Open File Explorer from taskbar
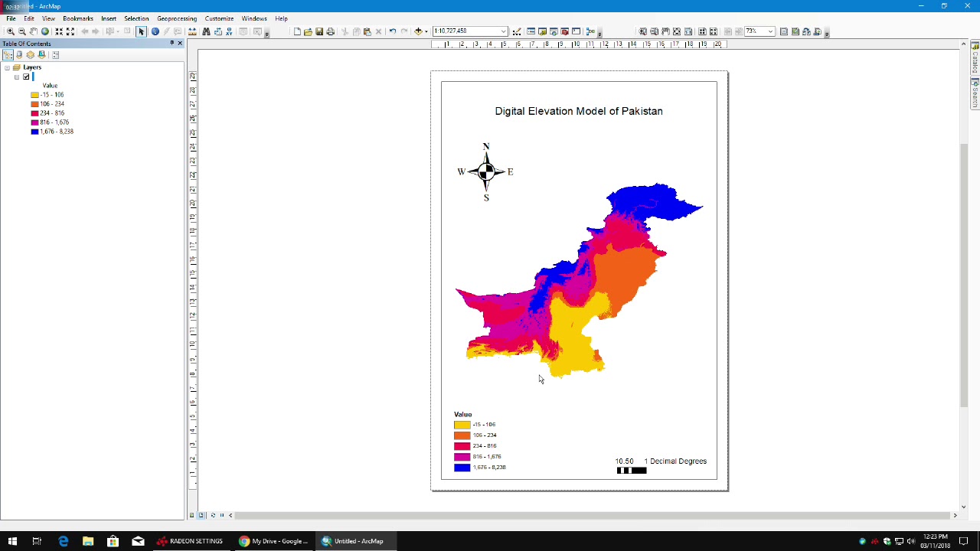This screenshot has height=551, width=980. [88, 541]
